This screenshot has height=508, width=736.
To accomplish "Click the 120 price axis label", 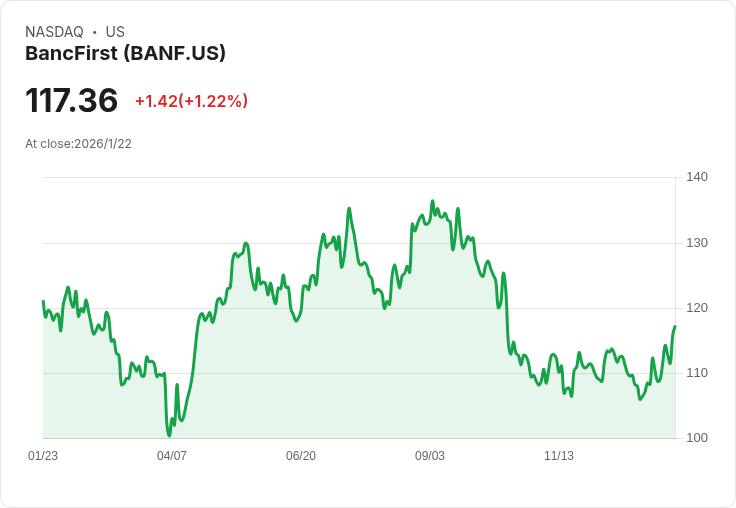I will click(697, 308).
